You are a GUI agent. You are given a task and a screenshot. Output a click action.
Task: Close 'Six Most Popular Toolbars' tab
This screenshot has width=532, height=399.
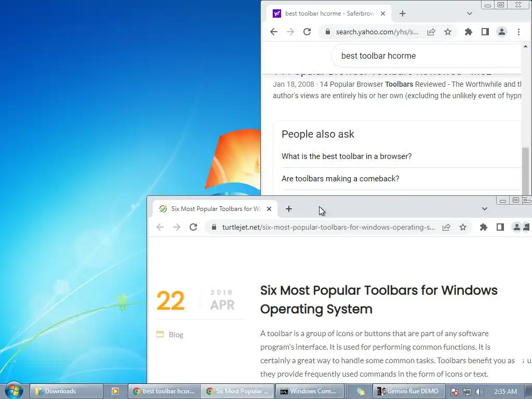(x=269, y=209)
